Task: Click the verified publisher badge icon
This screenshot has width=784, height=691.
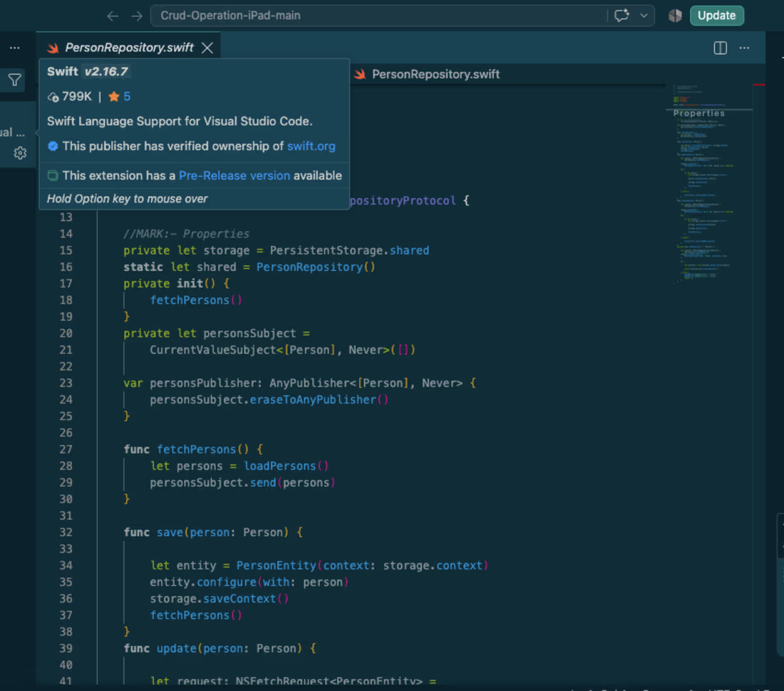Action: click(53, 146)
